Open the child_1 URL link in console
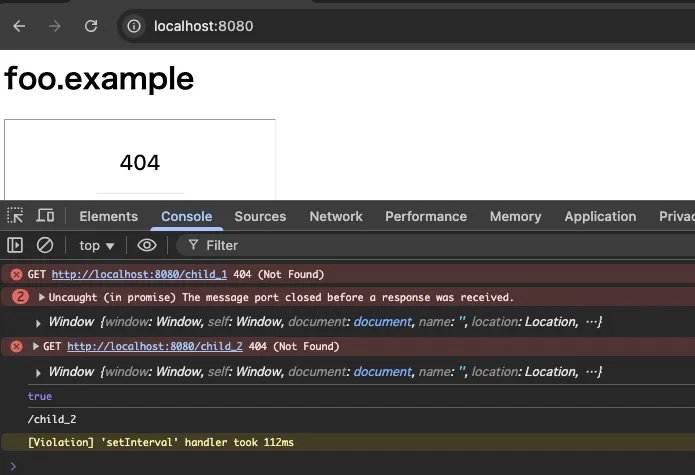 point(139,274)
